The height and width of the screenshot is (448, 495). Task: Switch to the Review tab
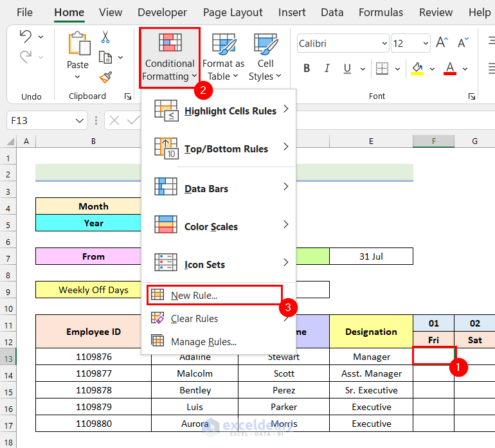pos(436,12)
